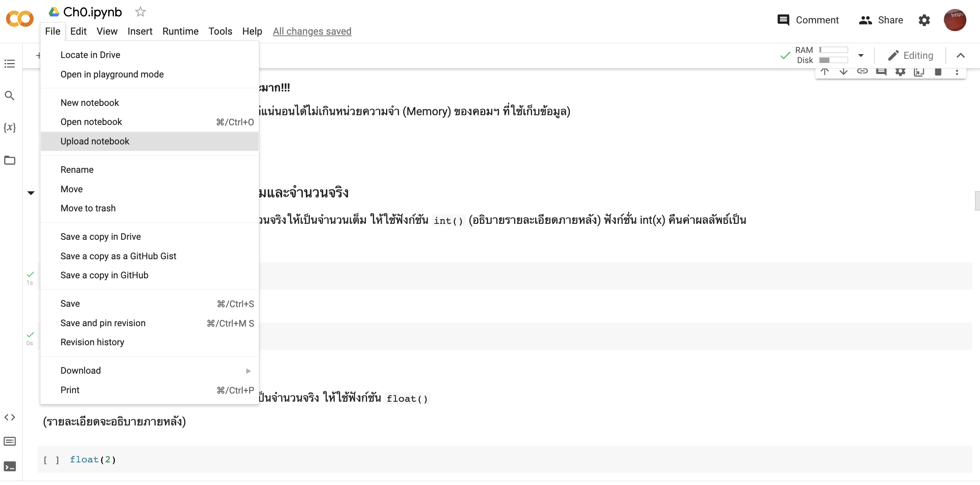Run the float(2) code cell
The height and width of the screenshot is (485, 980).
coord(51,460)
